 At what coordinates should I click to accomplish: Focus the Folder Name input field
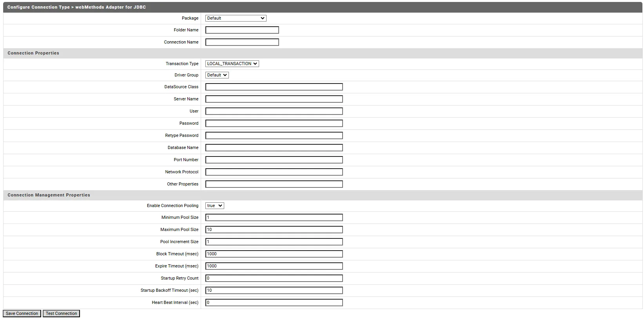[x=242, y=30]
